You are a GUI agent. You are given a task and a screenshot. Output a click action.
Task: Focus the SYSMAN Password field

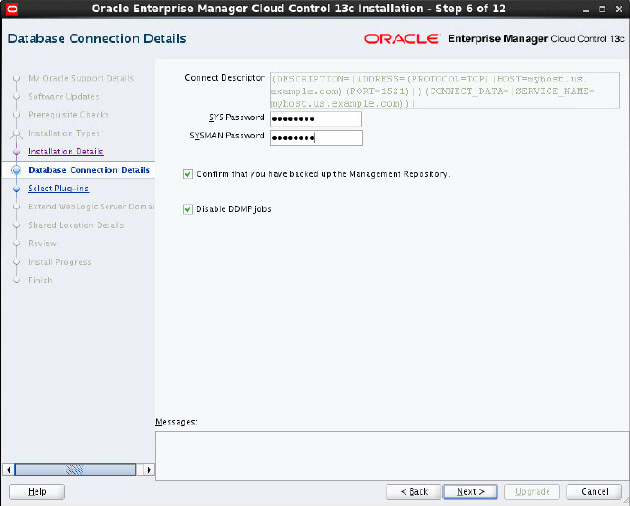click(x=316, y=138)
